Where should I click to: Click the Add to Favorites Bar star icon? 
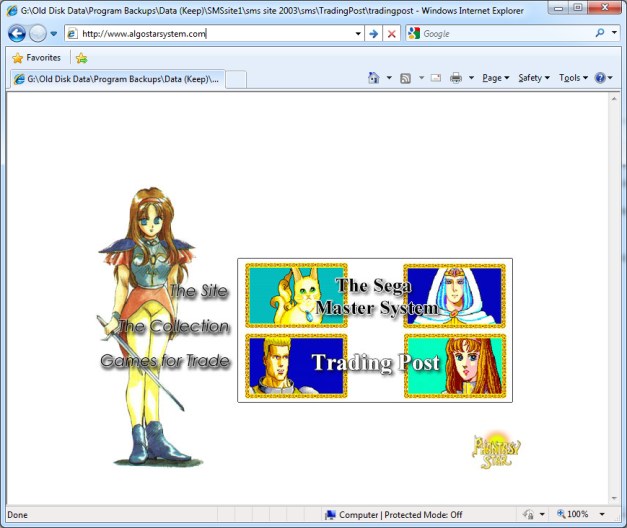[x=81, y=58]
